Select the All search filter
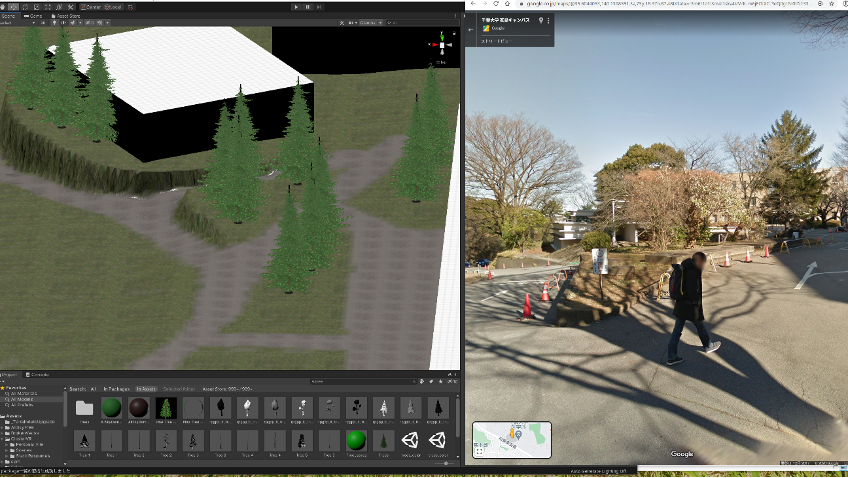Viewport: 848px width, 478px height. tap(93, 389)
